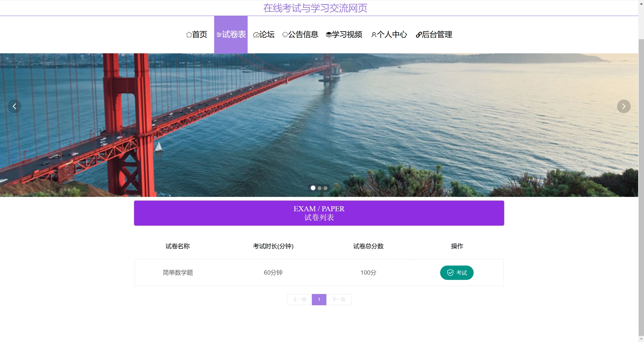Viewport: 644px width, 342px height.
Task: Open the 首页 home menu item
Action: click(x=197, y=34)
